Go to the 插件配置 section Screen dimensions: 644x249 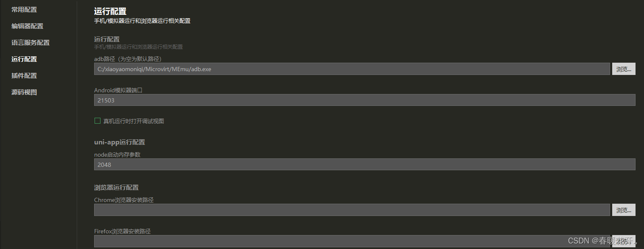[24, 75]
